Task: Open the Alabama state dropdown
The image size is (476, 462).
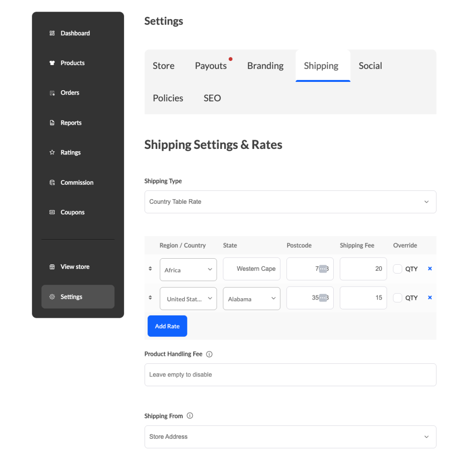Action: pyautogui.click(x=251, y=299)
